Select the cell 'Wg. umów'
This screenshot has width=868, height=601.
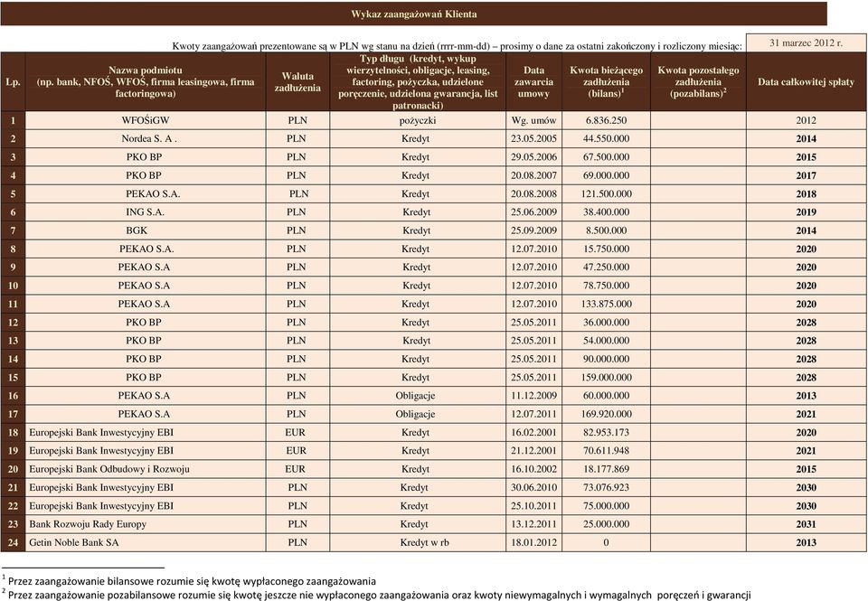(x=533, y=120)
